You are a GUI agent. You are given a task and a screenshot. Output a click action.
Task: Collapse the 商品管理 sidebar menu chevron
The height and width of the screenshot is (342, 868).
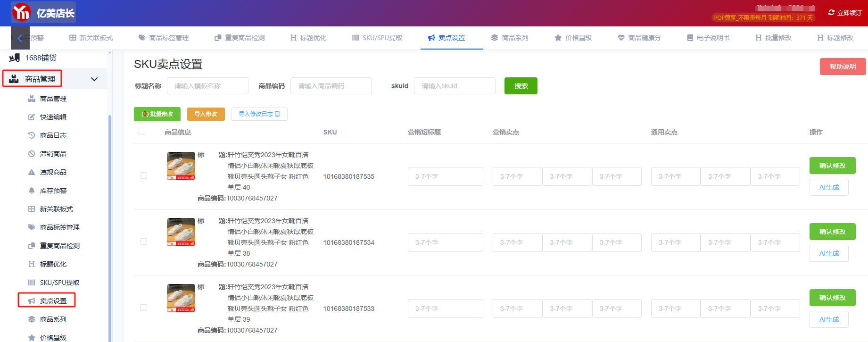[94, 79]
